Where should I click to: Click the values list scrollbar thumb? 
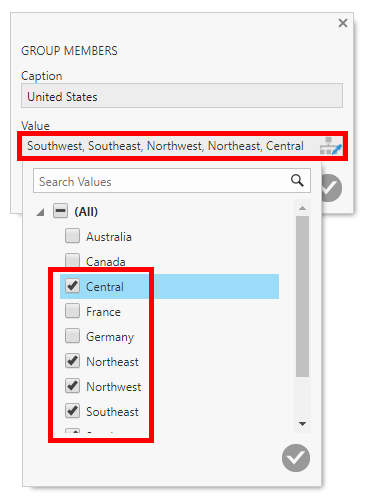pos(302,296)
